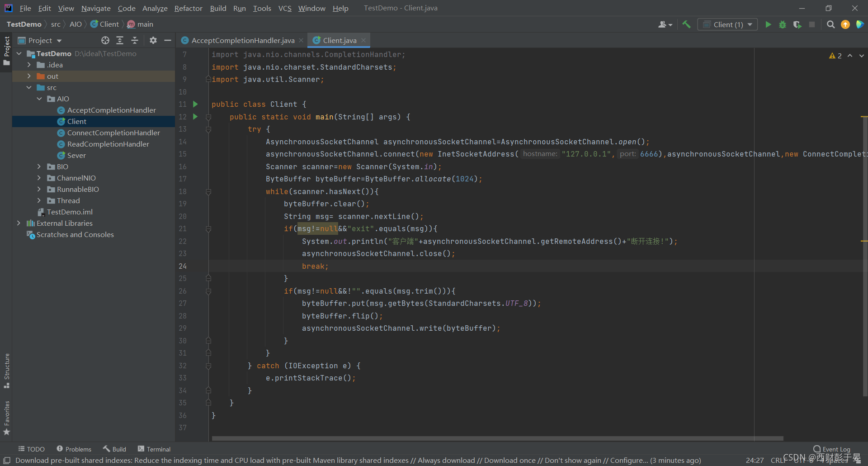Click the Stop button in toolbar
Screen dimensions: 868x466
(x=812, y=24)
